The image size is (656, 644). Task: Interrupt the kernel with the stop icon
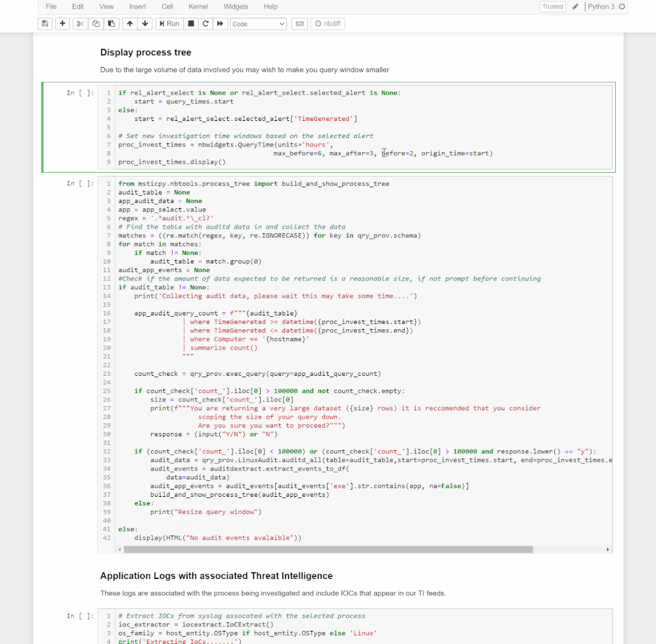(x=191, y=24)
